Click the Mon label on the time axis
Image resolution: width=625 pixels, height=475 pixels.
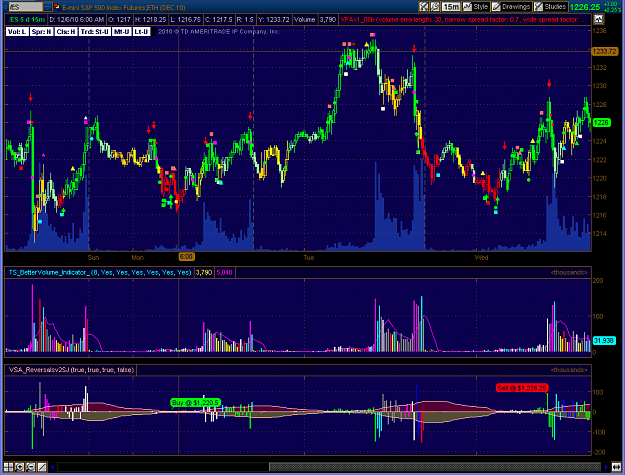click(138, 257)
